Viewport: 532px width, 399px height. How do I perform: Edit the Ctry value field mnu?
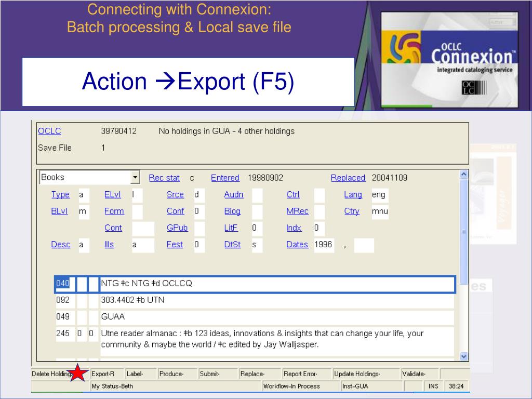coord(380,212)
